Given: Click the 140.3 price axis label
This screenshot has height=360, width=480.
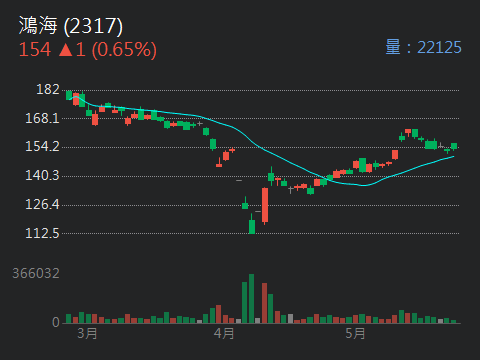Looking at the screenshot, I should click(x=42, y=175).
